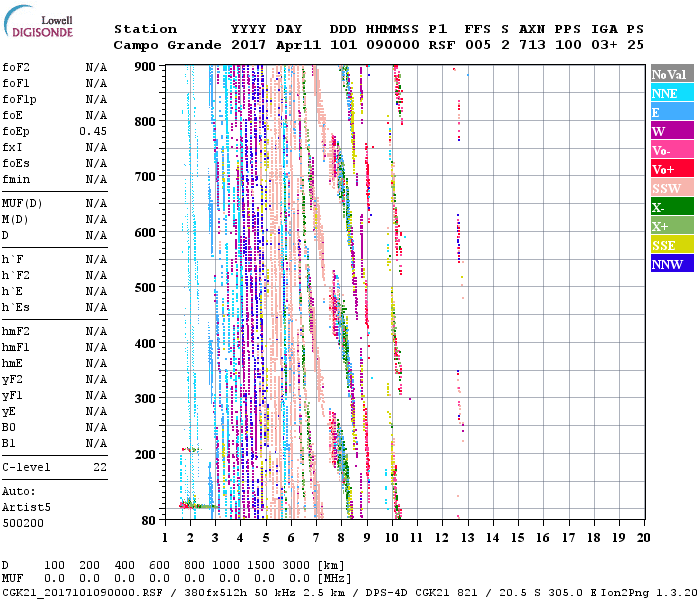The height and width of the screenshot is (600, 700).
Task: Click the fmin parameter label
Action: coord(16,179)
